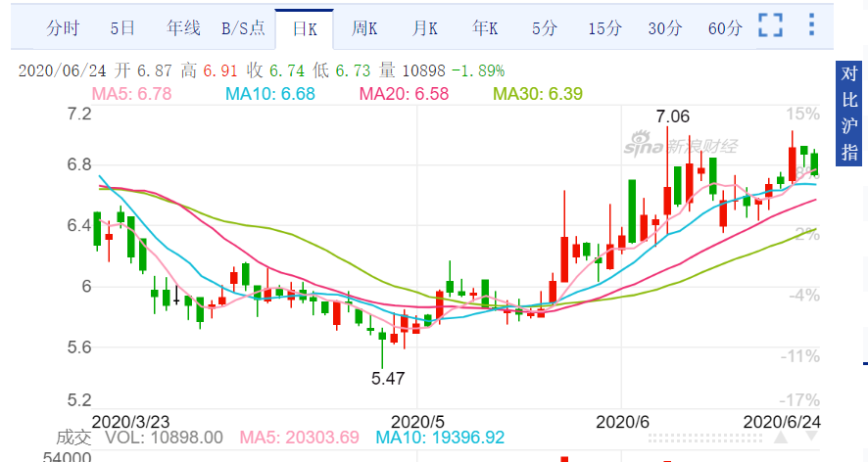Click the up triangle on the volume panel
The height and width of the screenshot is (462, 868).
point(781,438)
